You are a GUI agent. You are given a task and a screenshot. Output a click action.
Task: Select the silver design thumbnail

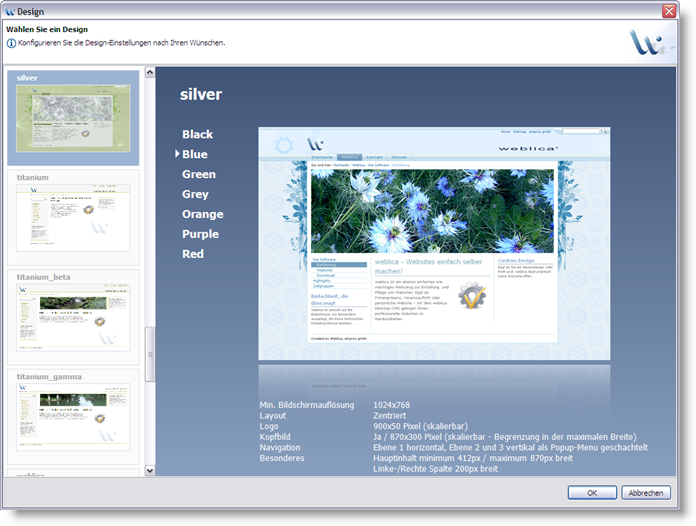coord(73,118)
